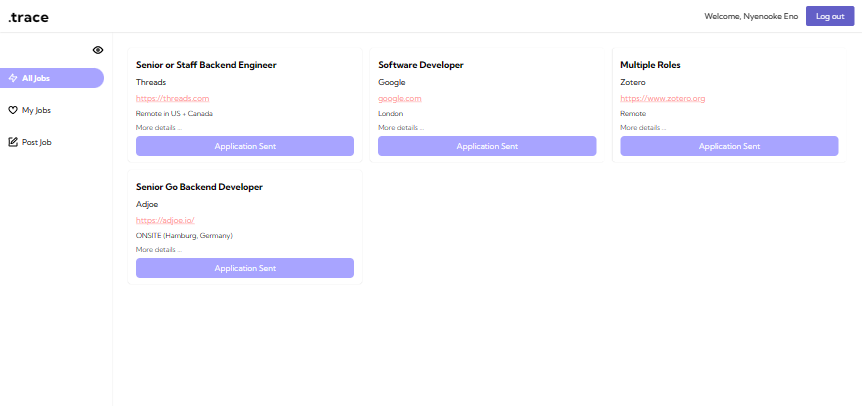Image resolution: width=863 pixels, height=406 pixels.
Task: Click the London location text
Action: (x=391, y=114)
